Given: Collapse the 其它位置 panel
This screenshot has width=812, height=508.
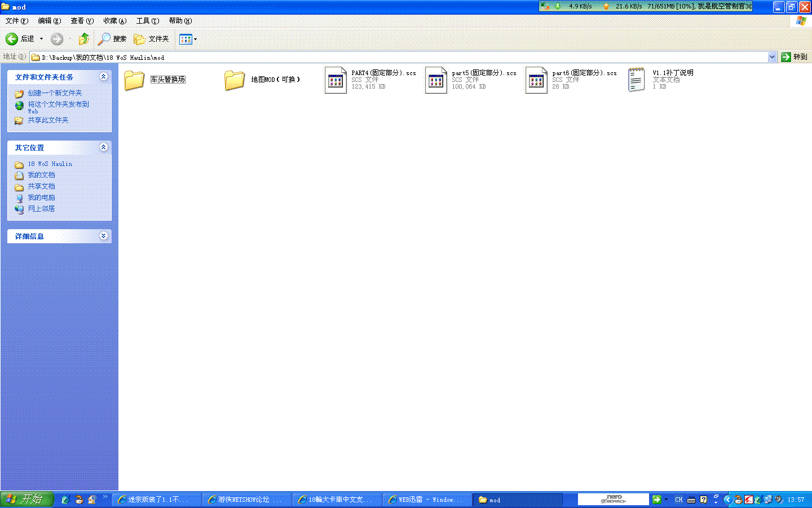Looking at the screenshot, I should [x=103, y=147].
